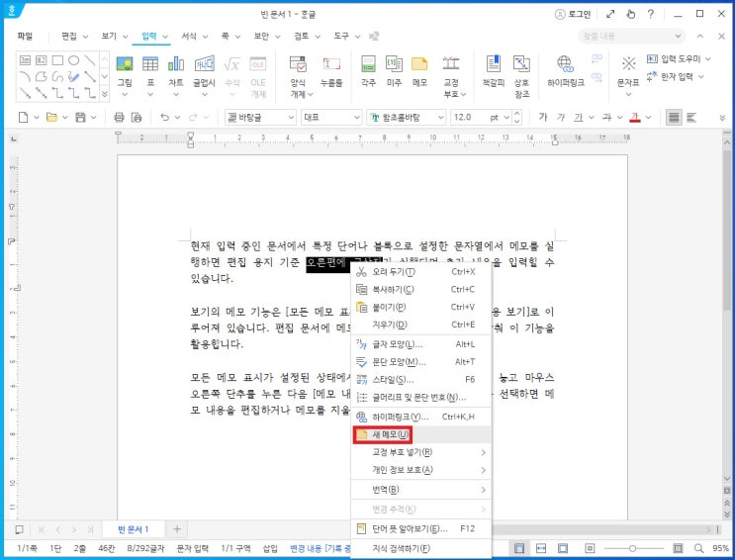Click the 메모 icon in the ribbon
Image resolution: width=735 pixels, height=560 pixels.
pyautogui.click(x=419, y=71)
